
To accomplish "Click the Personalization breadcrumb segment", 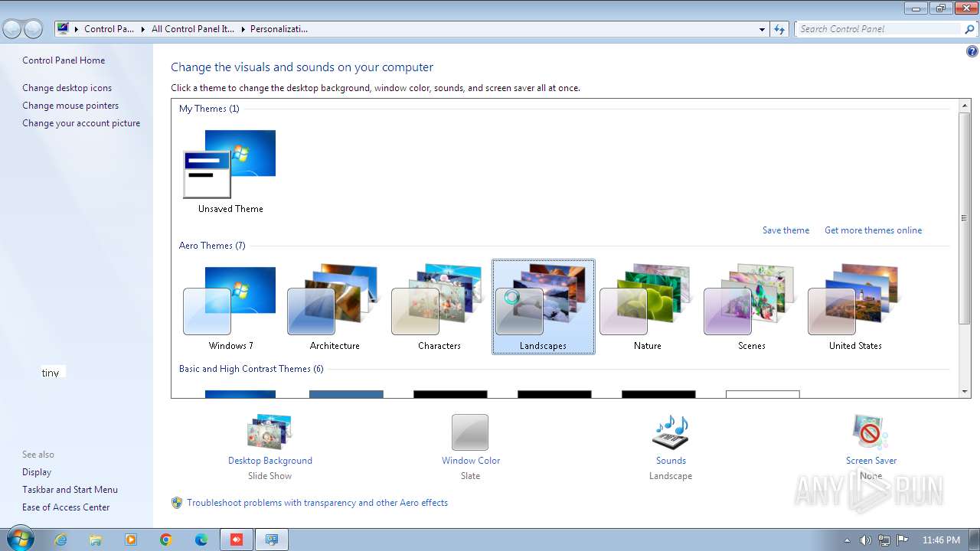I will click(279, 29).
